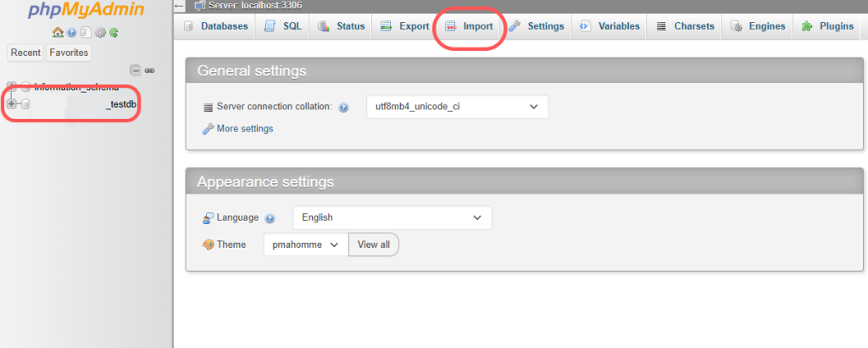868x348 pixels.
Task: Expand the information_schema database node
Action: [12, 87]
